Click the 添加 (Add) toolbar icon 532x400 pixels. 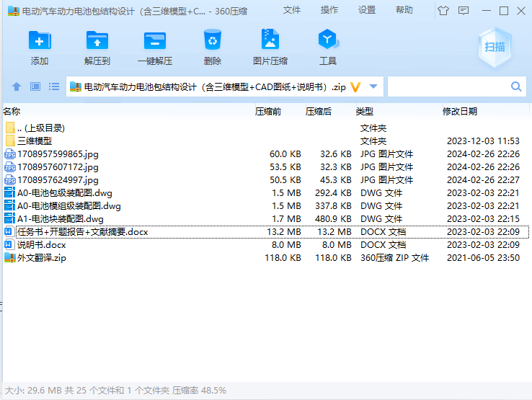pos(40,40)
